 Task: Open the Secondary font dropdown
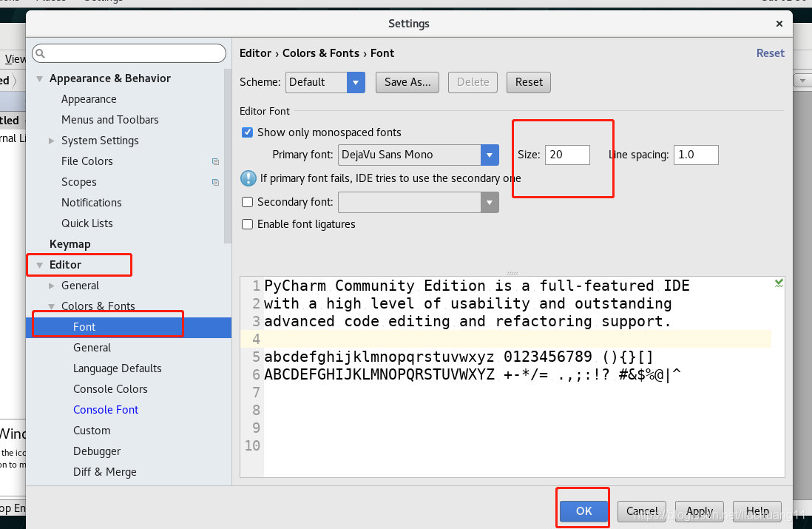coord(490,203)
